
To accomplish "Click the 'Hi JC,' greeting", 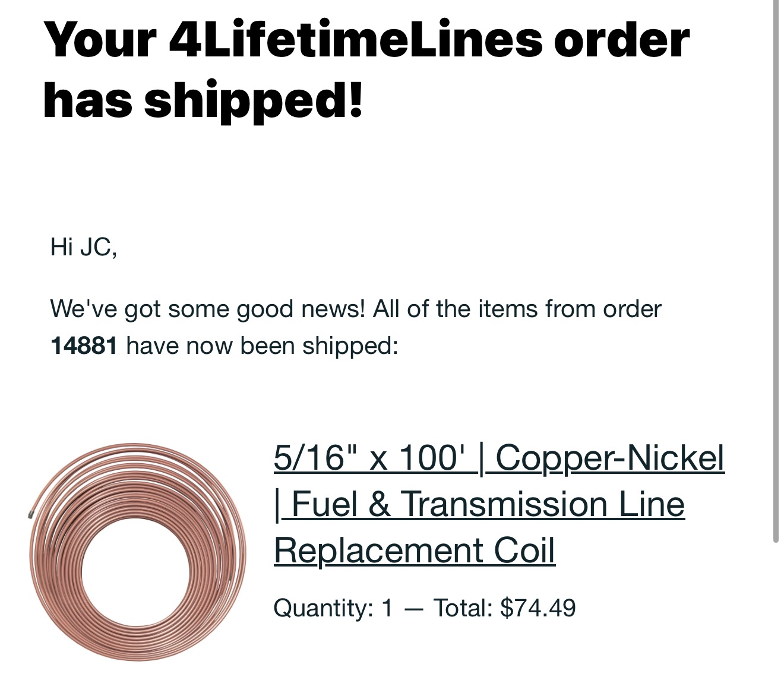I will click(84, 246).
